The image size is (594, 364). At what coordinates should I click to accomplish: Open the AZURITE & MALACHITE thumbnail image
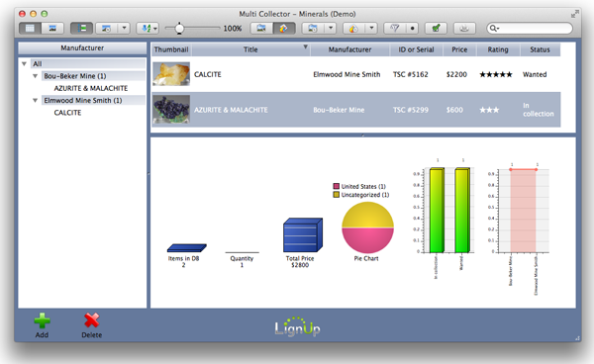171,110
